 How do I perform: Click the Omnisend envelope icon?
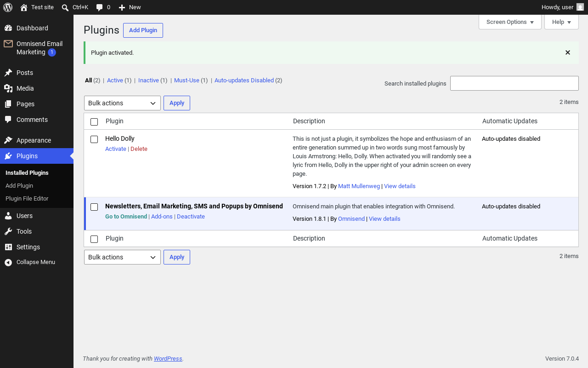[8, 44]
